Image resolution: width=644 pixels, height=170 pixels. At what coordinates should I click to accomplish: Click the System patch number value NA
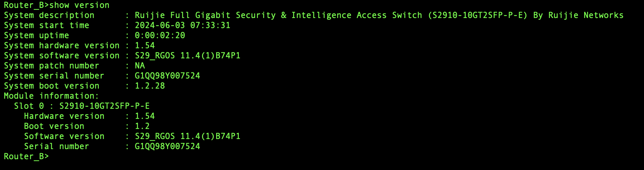[140, 66]
